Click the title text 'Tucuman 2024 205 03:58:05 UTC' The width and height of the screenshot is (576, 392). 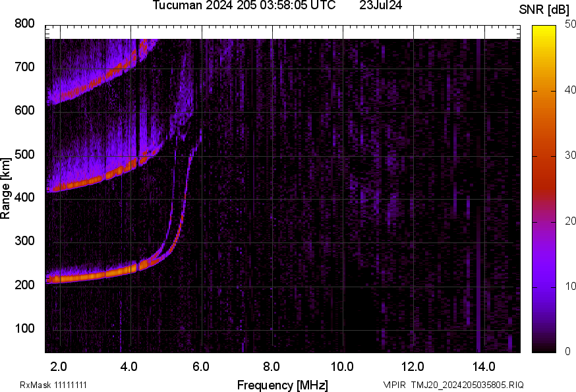click(x=244, y=5)
